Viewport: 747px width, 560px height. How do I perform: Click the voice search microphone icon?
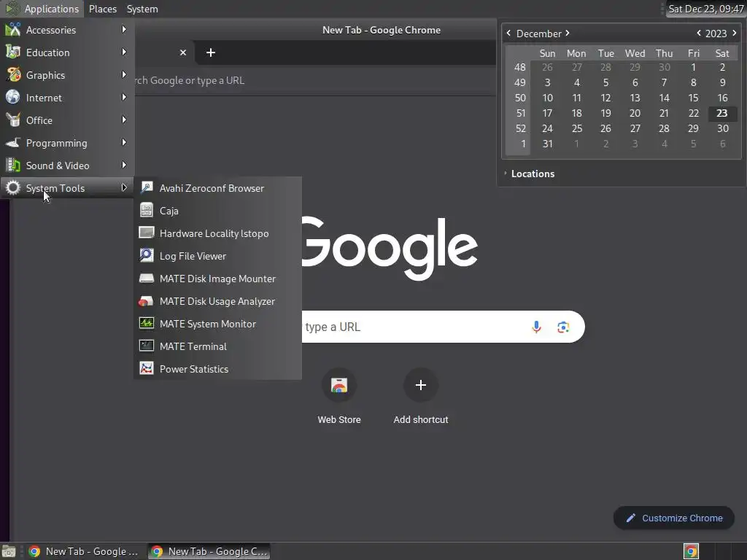click(x=536, y=327)
